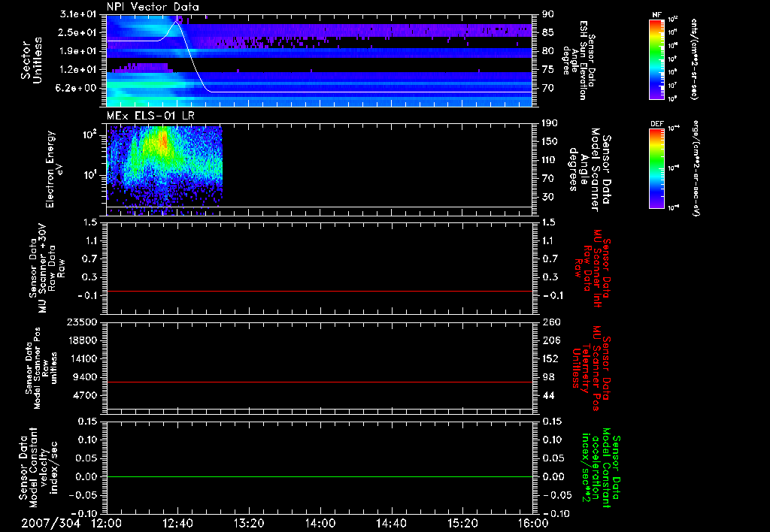Click the "ESH Sun Elevation Angle" axis title
This screenshot has height=532, width=770.
580,60
